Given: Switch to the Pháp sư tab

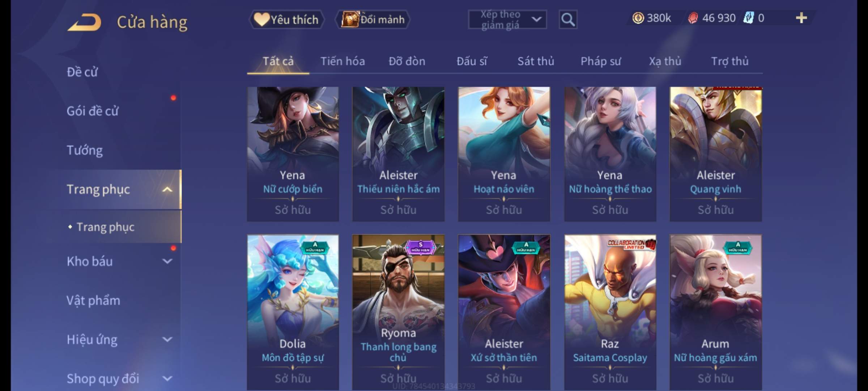Looking at the screenshot, I should [x=600, y=61].
